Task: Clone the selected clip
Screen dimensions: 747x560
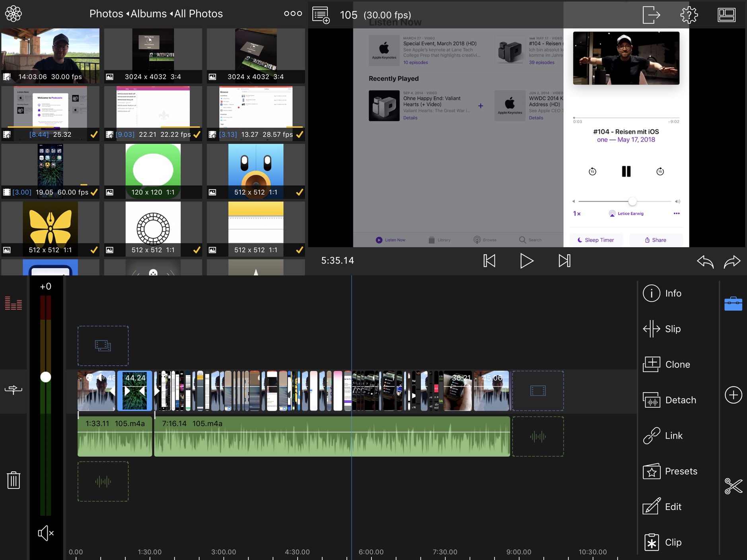Action: [667, 364]
